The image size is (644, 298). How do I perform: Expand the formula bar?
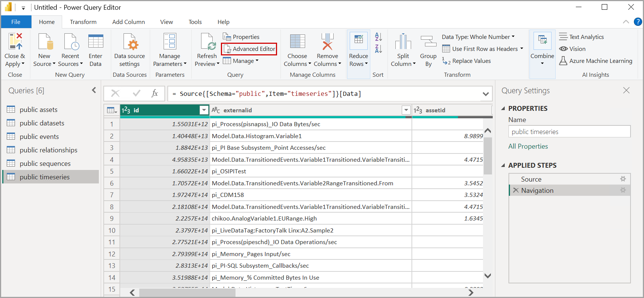click(486, 94)
